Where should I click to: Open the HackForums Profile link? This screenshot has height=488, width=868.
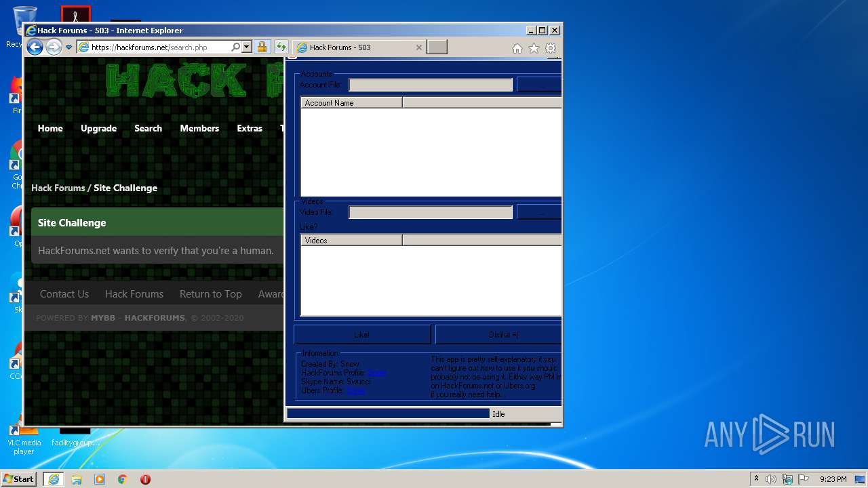(x=377, y=373)
